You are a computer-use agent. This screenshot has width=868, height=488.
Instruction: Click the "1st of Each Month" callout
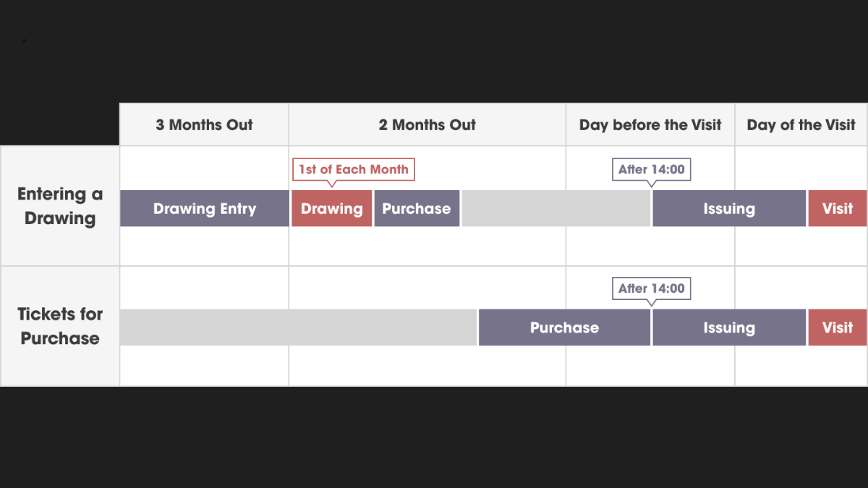point(354,169)
